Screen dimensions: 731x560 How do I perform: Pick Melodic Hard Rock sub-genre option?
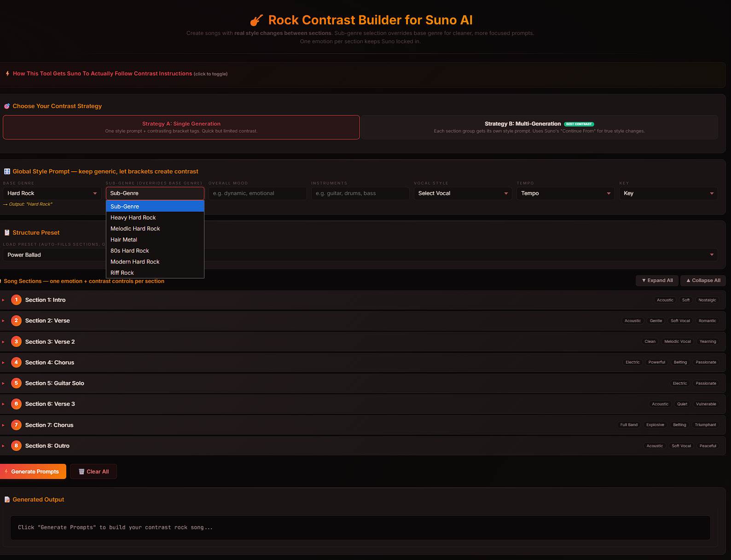point(135,229)
